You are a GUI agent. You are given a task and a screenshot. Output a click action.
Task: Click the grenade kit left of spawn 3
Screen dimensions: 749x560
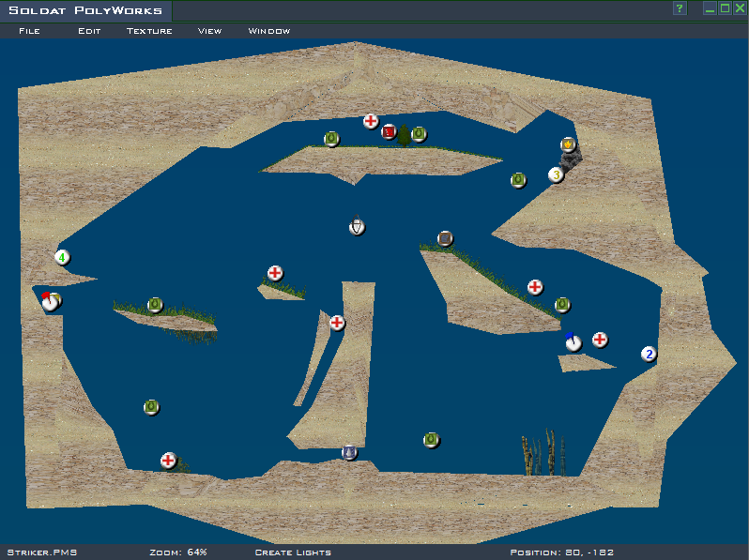tap(518, 180)
